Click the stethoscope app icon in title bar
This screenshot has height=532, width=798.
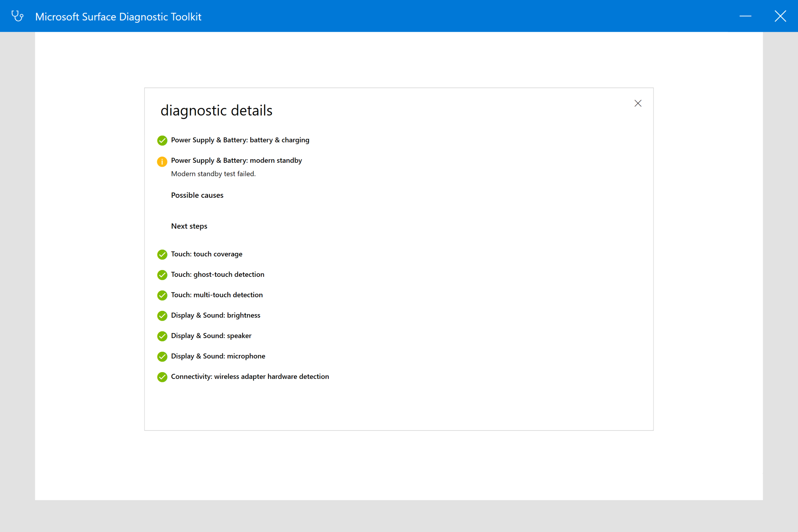tap(17, 16)
